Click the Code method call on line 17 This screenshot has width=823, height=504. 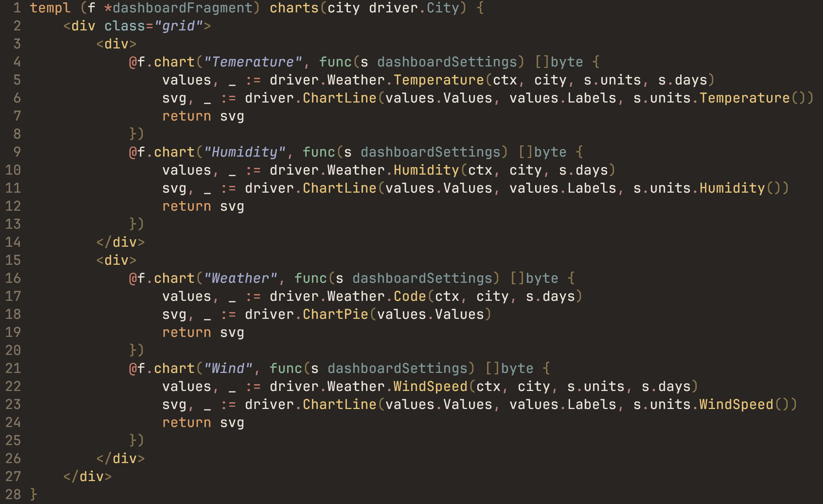(x=410, y=296)
